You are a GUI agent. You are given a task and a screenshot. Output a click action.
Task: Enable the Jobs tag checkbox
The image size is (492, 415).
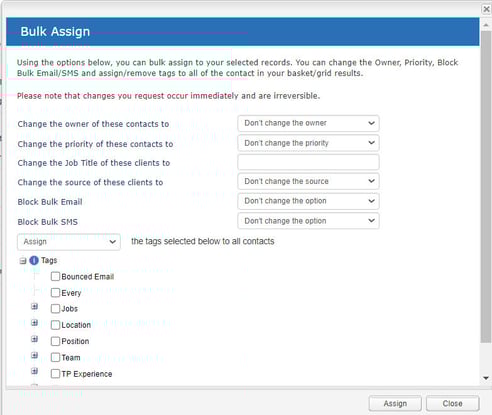(55, 309)
